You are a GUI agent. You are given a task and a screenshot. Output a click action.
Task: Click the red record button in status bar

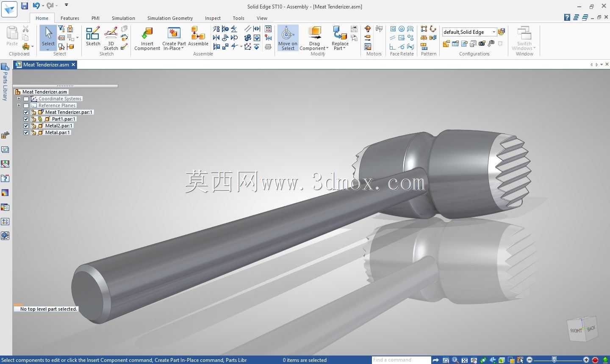click(x=595, y=360)
